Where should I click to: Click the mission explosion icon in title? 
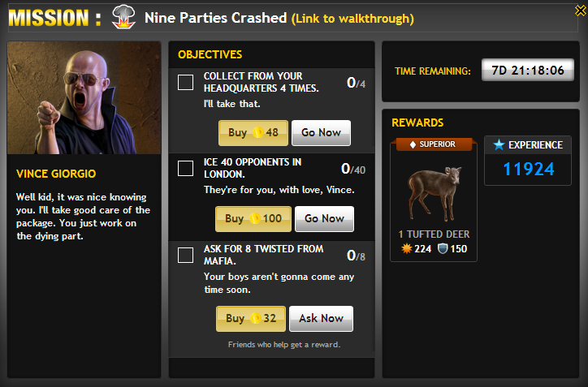pyautogui.click(x=123, y=17)
